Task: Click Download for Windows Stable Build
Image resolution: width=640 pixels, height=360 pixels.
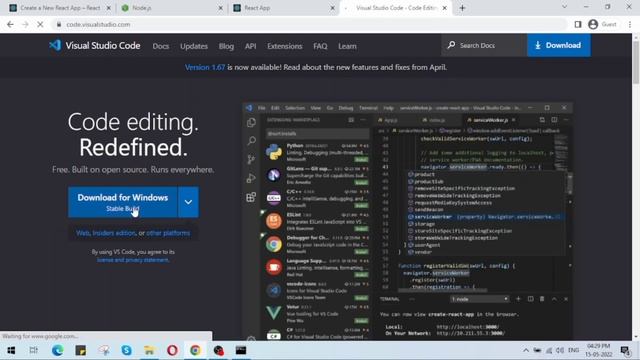Action: (122, 202)
